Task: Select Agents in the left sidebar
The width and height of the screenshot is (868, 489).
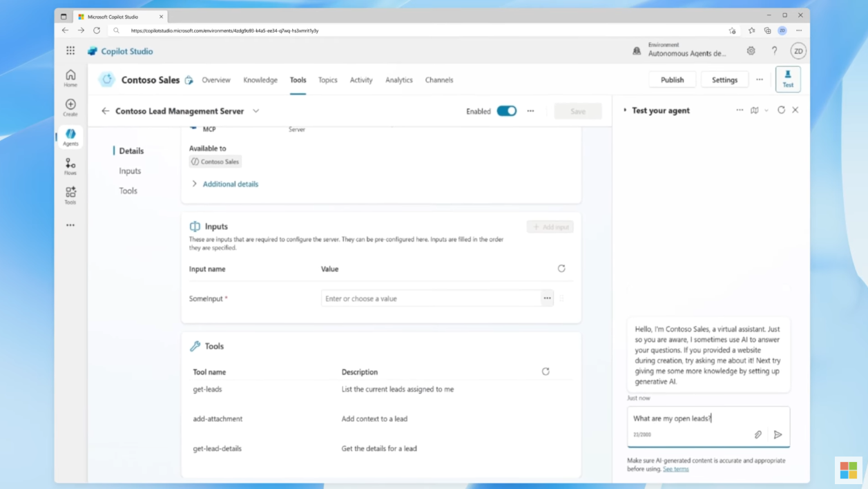Action: click(70, 137)
